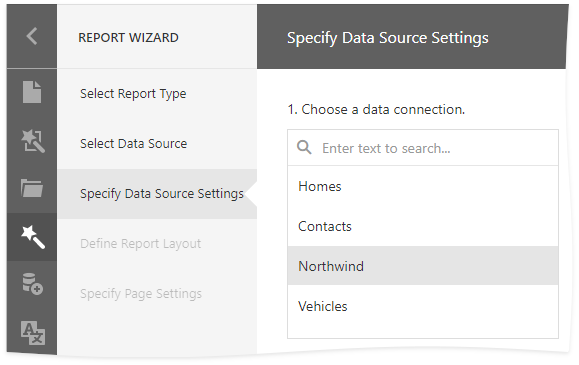
Task: Click the magnifier search icon
Action: [304, 147]
